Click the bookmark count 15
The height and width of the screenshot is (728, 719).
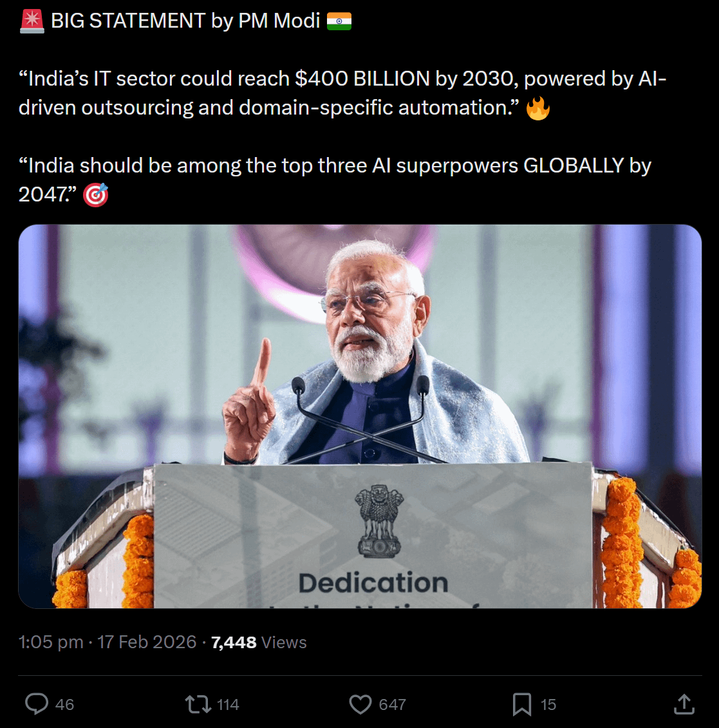548,705
